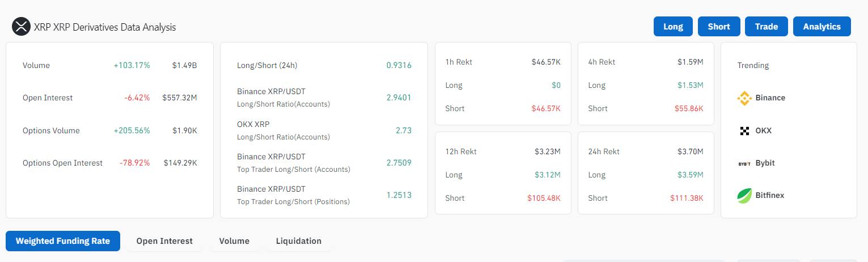Open the Analytics button
868x262 pixels.
[822, 27]
